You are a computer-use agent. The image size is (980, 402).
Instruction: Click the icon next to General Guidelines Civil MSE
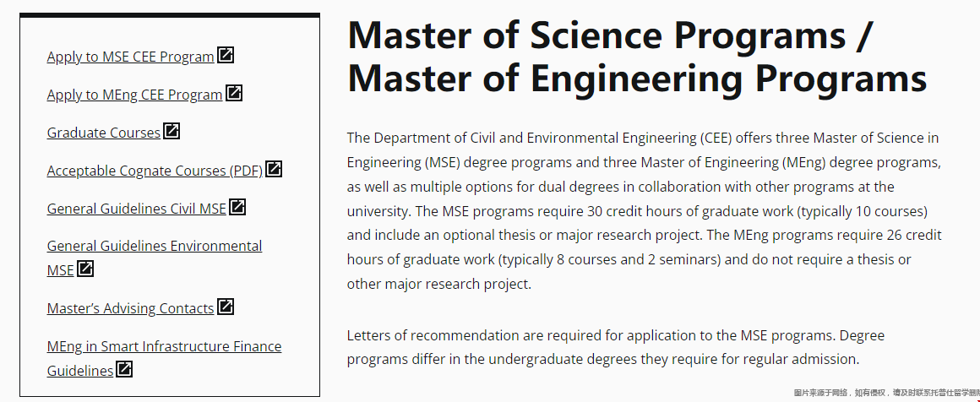click(237, 207)
